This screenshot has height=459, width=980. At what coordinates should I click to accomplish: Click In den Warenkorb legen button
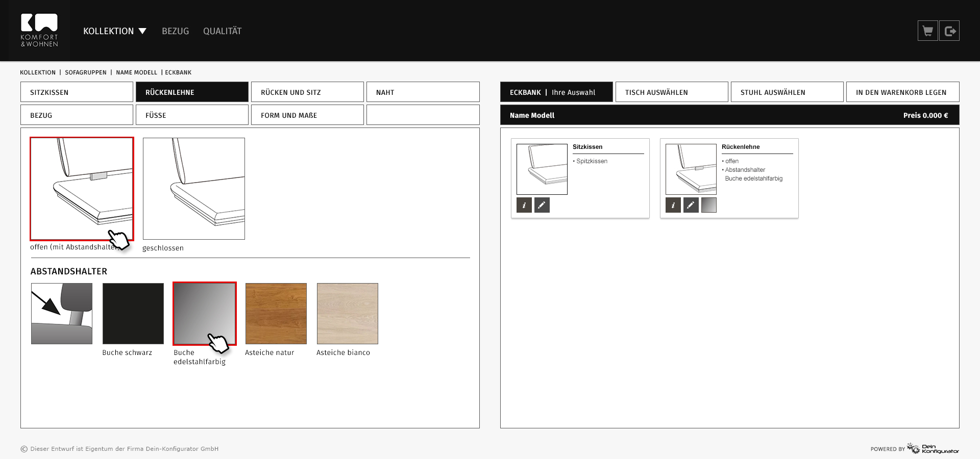click(x=902, y=92)
